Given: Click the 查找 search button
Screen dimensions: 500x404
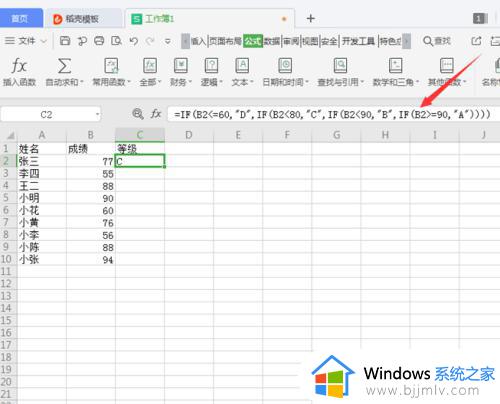Looking at the screenshot, I should 437,41.
